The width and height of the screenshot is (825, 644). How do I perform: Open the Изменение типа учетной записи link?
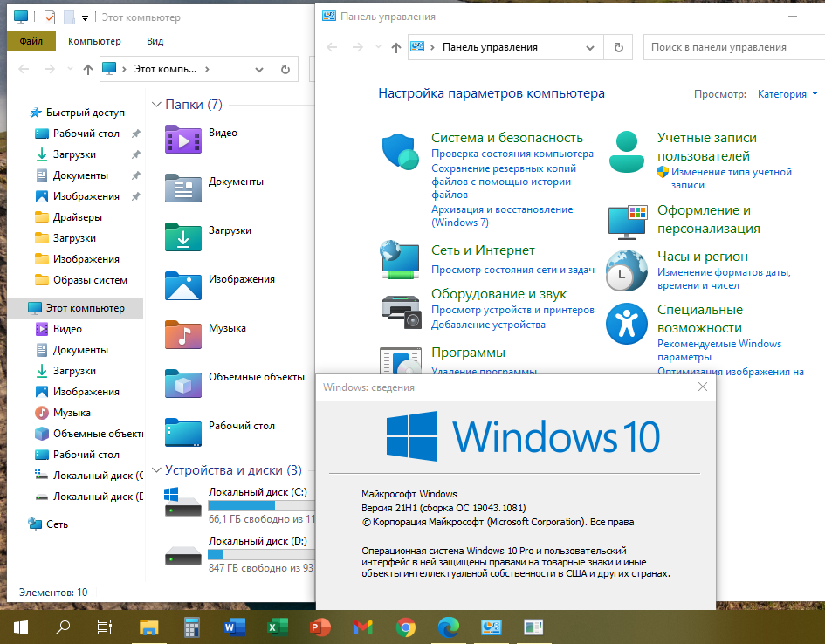pyautogui.click(x=732, y=178)
